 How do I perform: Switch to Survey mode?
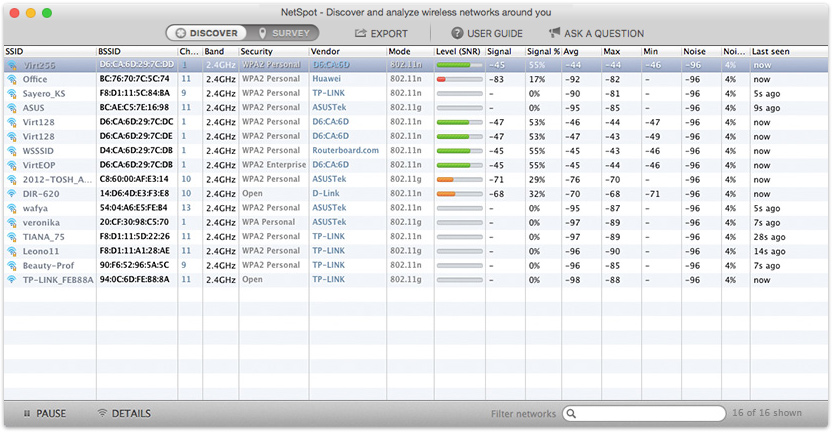tap(283, 33)
